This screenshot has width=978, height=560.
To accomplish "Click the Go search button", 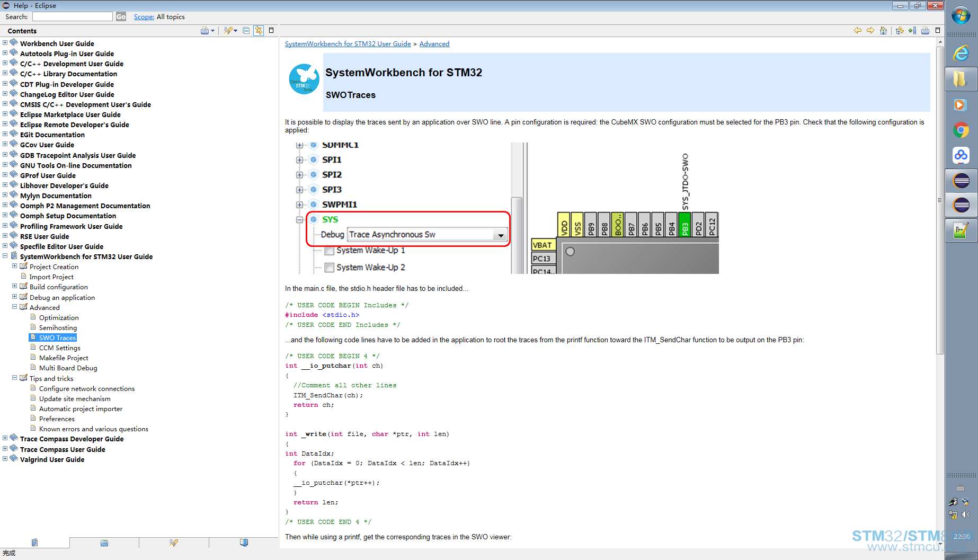I will (x=121, y=16).
